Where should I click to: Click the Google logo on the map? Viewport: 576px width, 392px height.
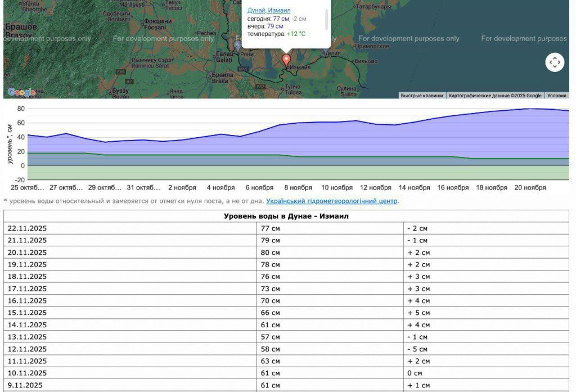pos(21,92)
